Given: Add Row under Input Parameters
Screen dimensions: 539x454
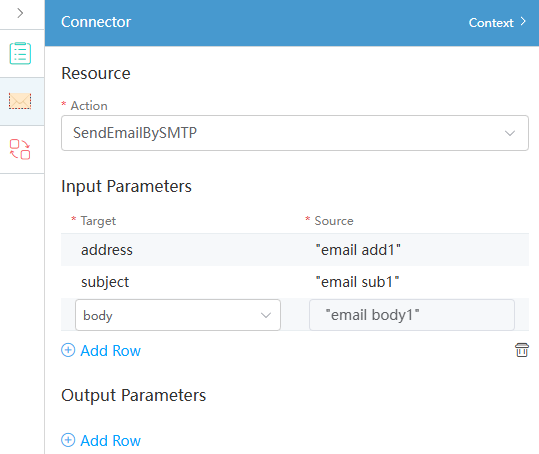Looking at the screenshot, I should pos(101,351).
